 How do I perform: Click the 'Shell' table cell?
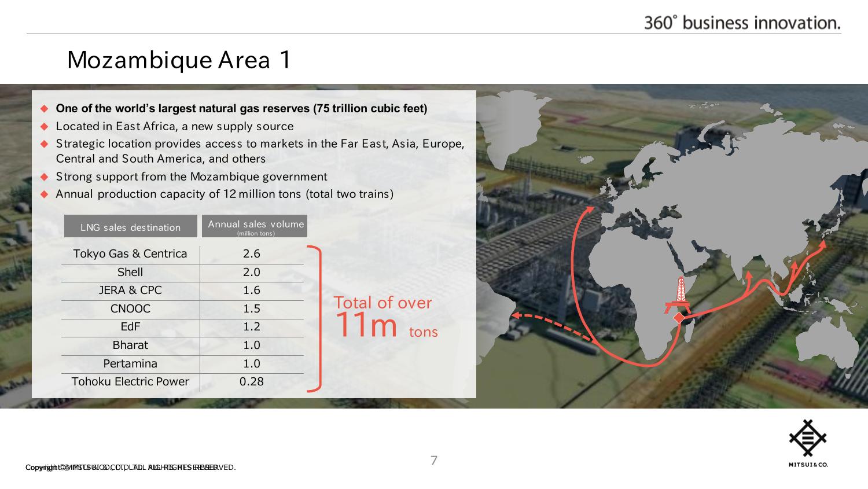[130, 272]
